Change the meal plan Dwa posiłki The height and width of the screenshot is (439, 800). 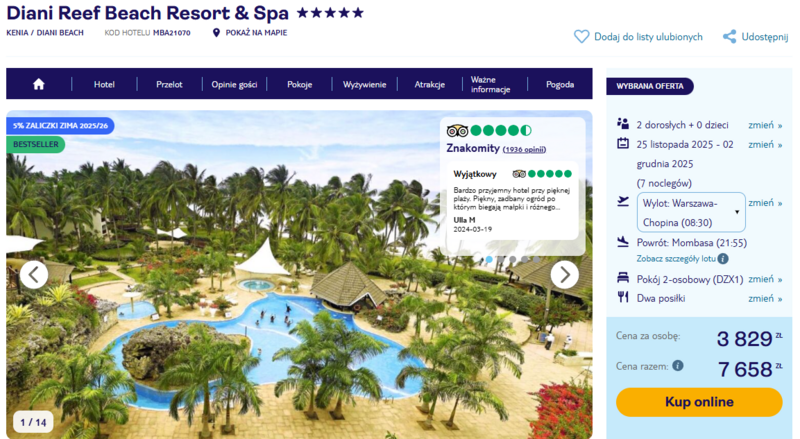point(765,298)
